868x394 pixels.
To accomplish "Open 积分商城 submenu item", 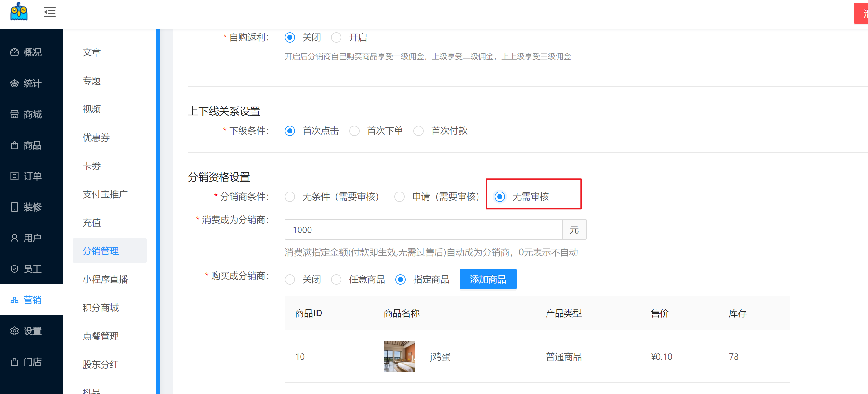I will pyautogui.click(x=100, y=308).
